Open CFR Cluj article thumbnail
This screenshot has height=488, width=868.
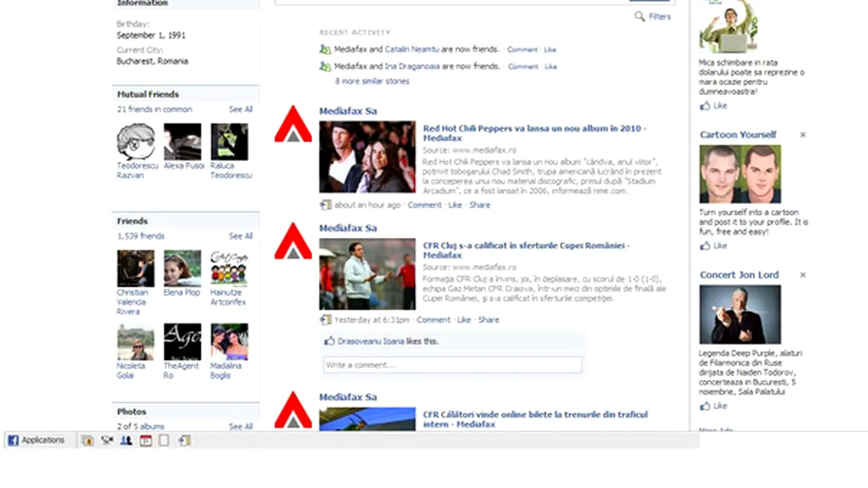click(x=367, y=274)
